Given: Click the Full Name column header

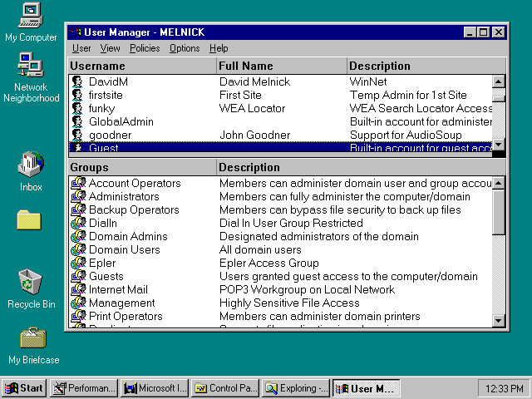Looking at the screenshot, I should point(282,66).
